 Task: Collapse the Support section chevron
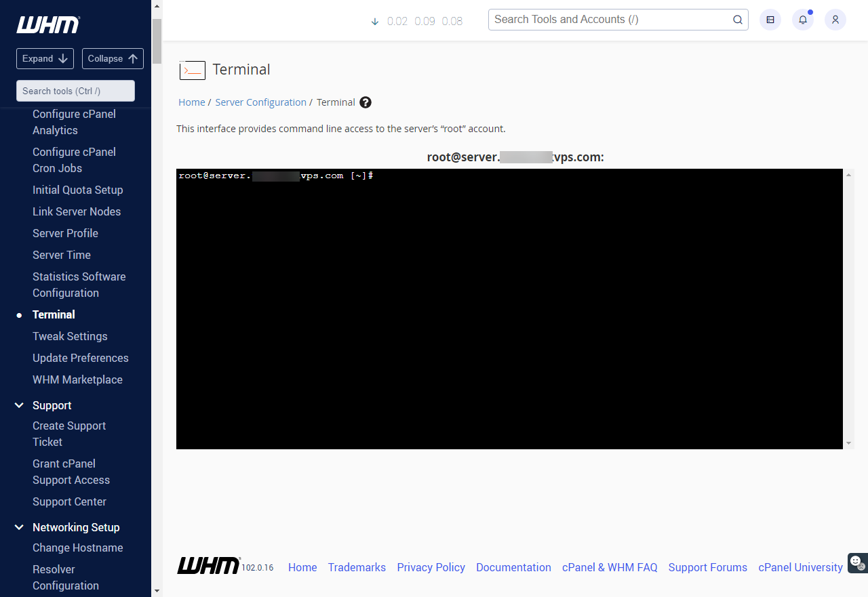click(x=19, y=405)
